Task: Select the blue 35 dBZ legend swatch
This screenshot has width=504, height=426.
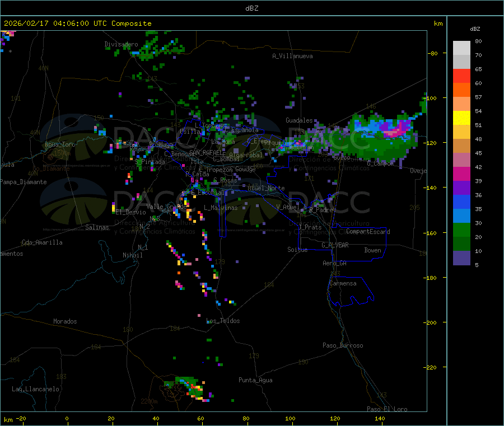Action: (x=461, y=202)
